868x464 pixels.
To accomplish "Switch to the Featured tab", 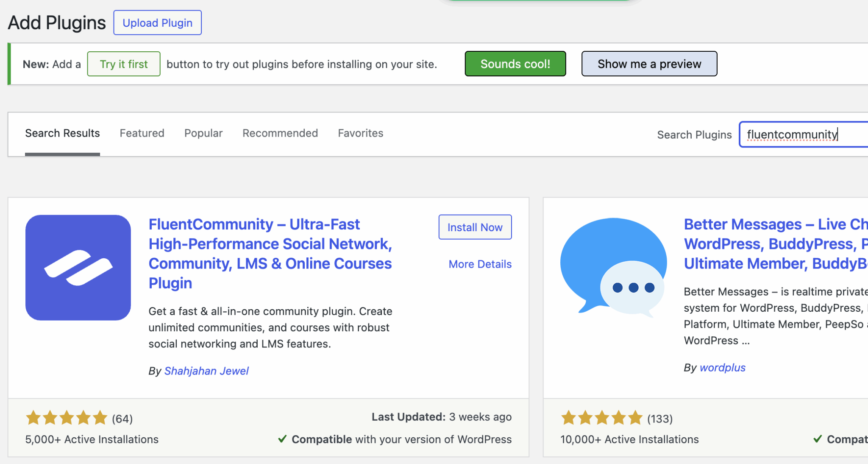I will (142, 133).
